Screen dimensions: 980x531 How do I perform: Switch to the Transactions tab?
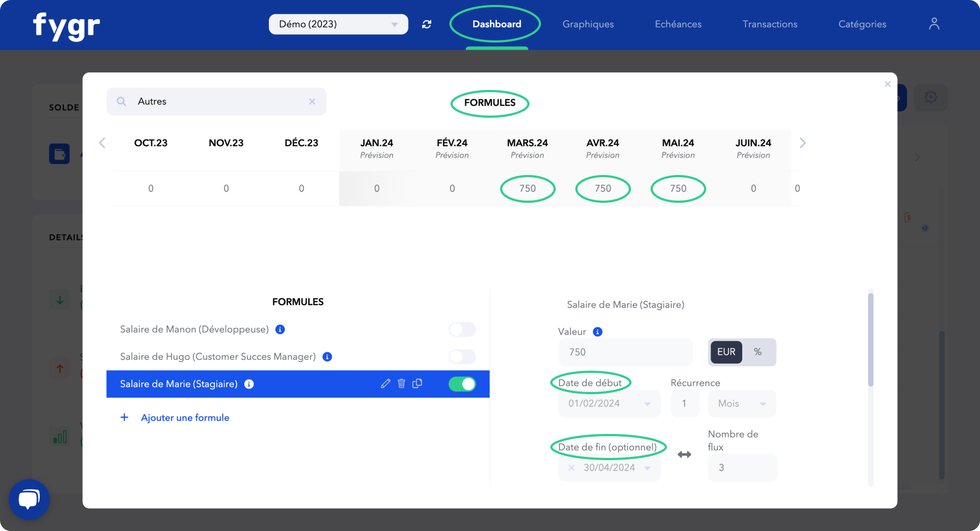769,24
